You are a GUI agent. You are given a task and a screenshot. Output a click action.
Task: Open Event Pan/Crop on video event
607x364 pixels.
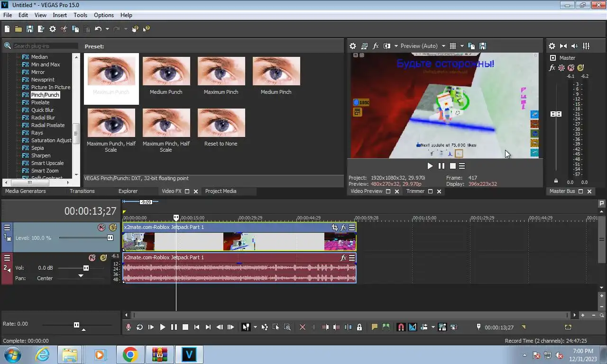pos(335,227)
